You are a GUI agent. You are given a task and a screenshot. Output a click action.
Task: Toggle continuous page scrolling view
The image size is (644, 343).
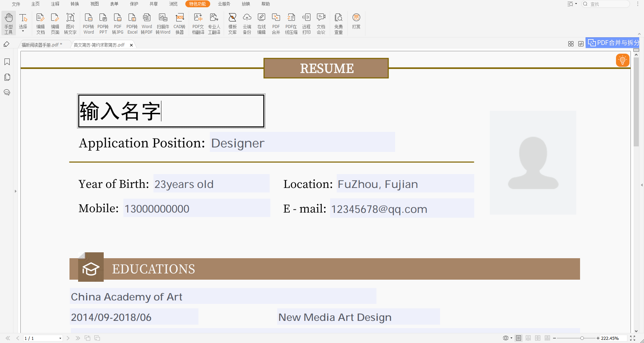point(528,338)
